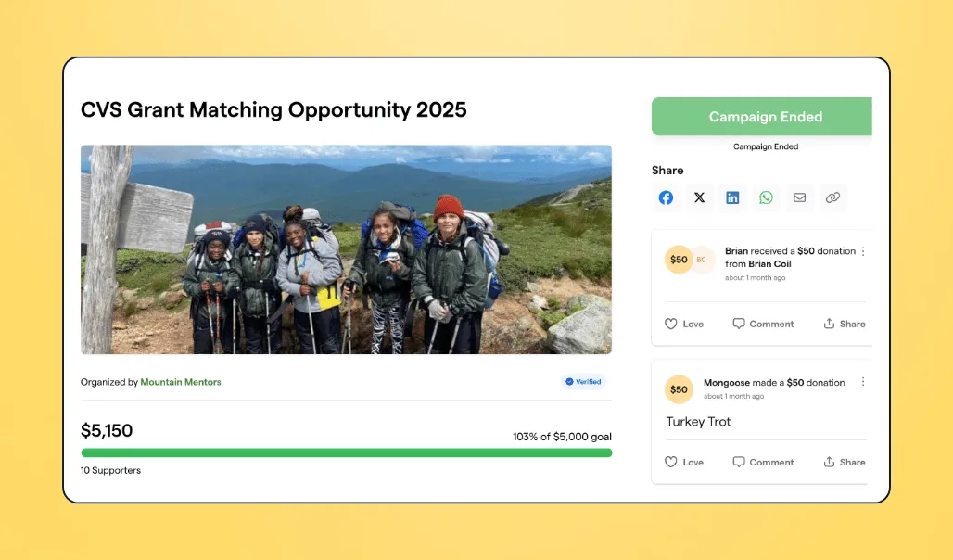Click the 10 Supporters text

click(110, 471)
